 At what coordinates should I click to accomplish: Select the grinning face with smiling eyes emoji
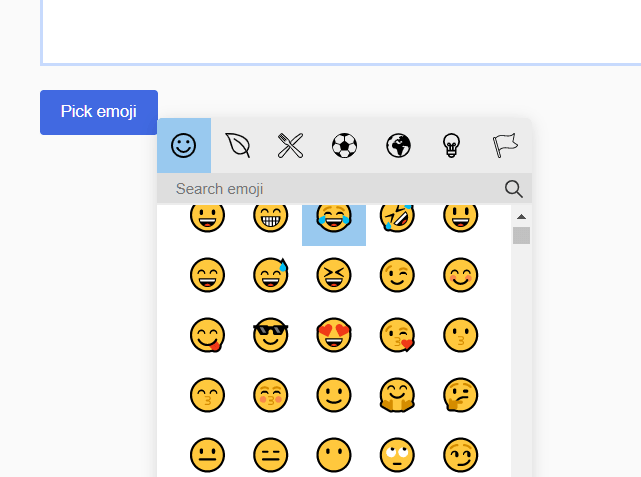[x=207, y=275]
